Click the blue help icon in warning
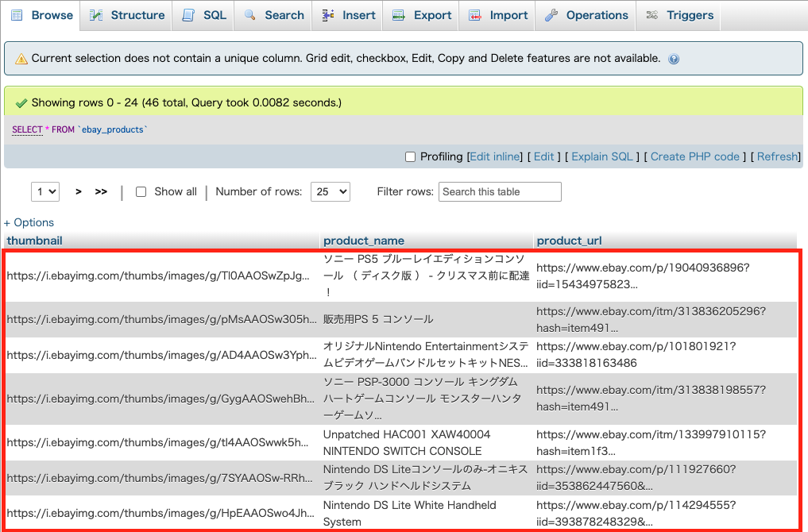 (674, 60)
